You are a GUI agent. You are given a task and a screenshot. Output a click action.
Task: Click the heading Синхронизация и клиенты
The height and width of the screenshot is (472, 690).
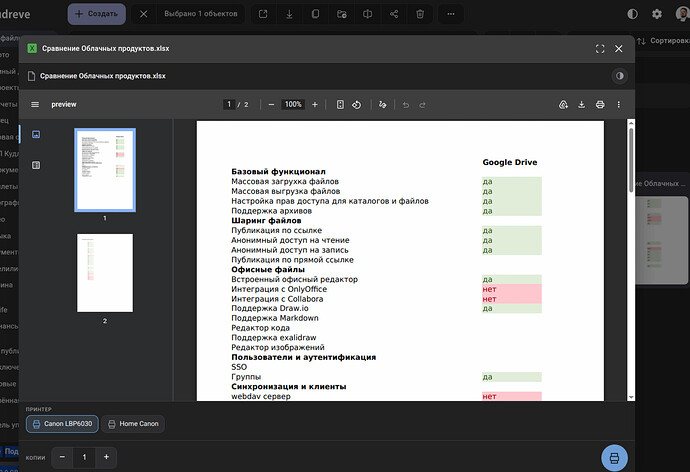point(289,387)
